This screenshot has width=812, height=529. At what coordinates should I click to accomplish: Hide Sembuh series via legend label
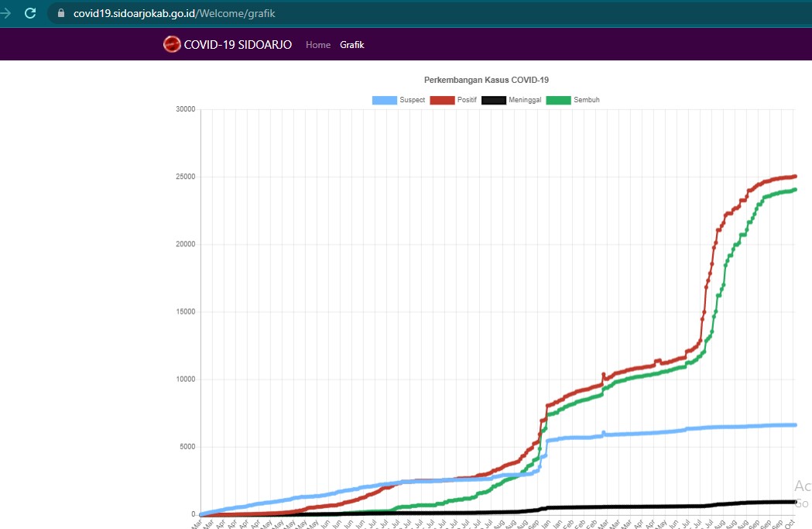[x=587, y=100]
